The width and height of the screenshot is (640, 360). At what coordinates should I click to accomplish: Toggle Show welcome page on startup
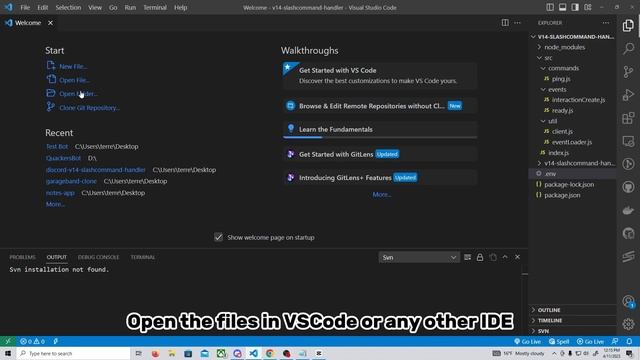click(x=218, y=237)
